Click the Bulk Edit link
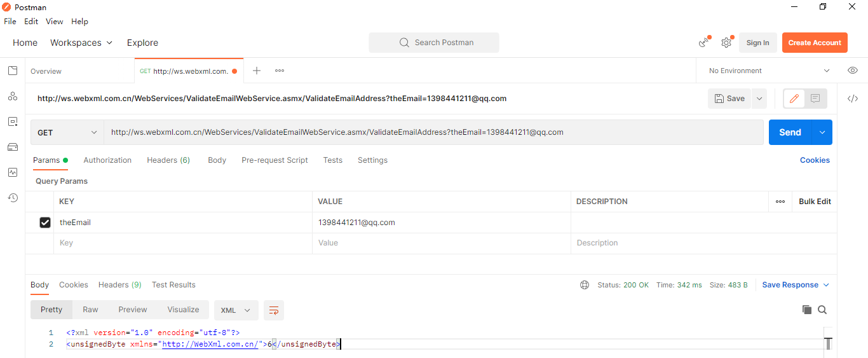 coord(815,202)
